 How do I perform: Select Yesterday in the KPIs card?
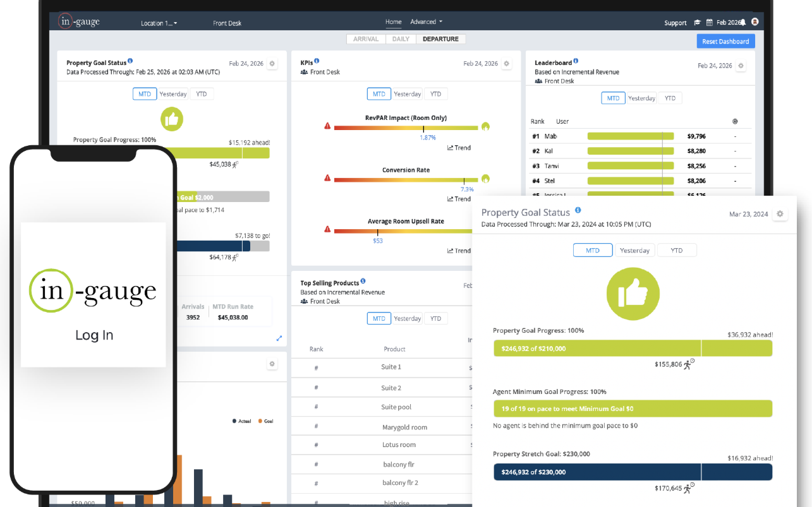407,94
